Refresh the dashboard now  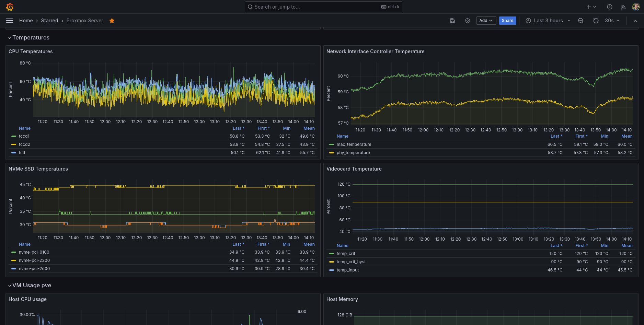[x=596, y=21]
